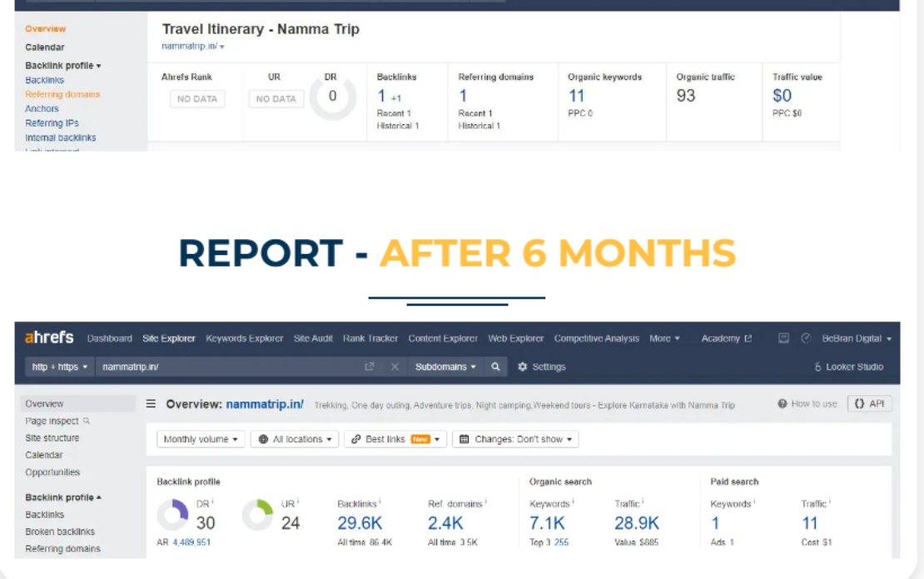Click the Ahrefs logo
This screenshot has width=924, height=579.
(49, 337)
